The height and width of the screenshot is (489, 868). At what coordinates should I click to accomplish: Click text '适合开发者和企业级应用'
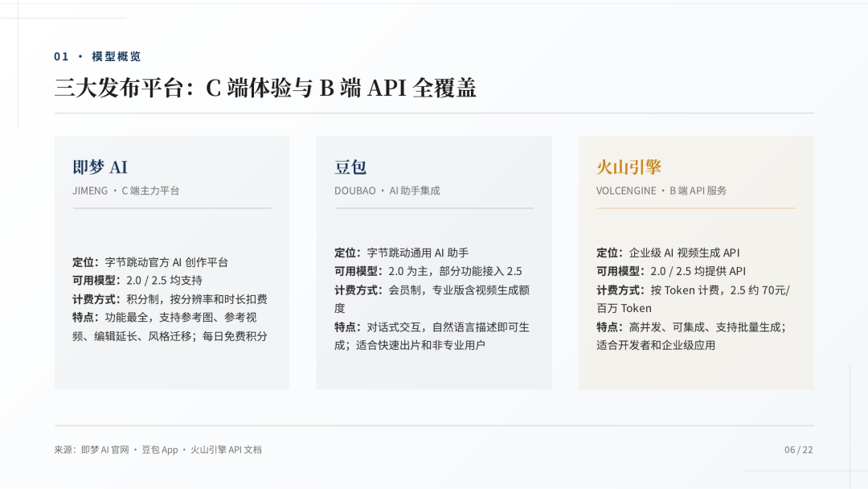pyautogui.click(x=656, y=345)
